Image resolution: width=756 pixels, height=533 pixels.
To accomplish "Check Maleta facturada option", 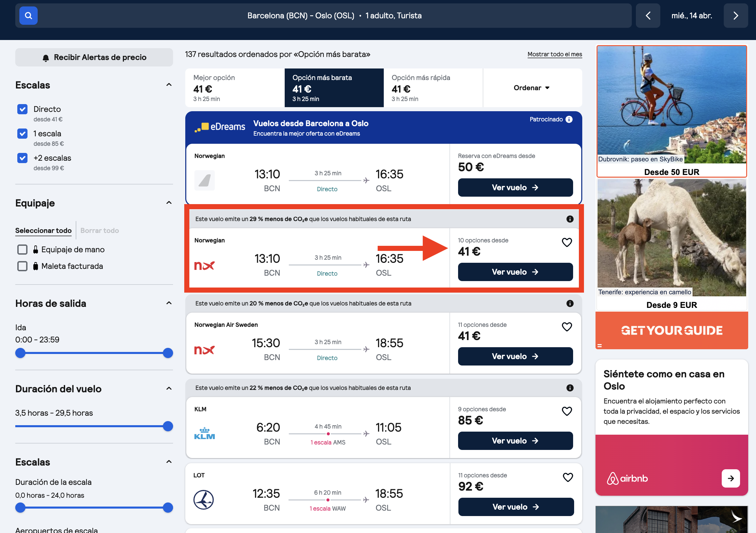I will click(x=22, y=266).
